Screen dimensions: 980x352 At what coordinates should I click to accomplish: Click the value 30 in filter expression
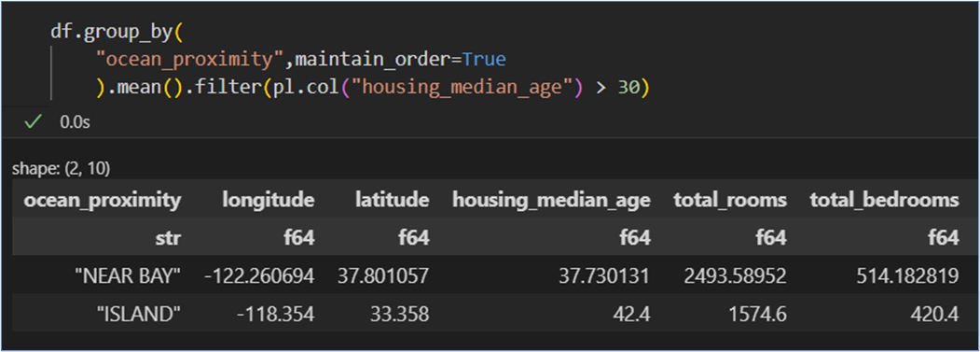pyautogui.click(x=628, y=89)
